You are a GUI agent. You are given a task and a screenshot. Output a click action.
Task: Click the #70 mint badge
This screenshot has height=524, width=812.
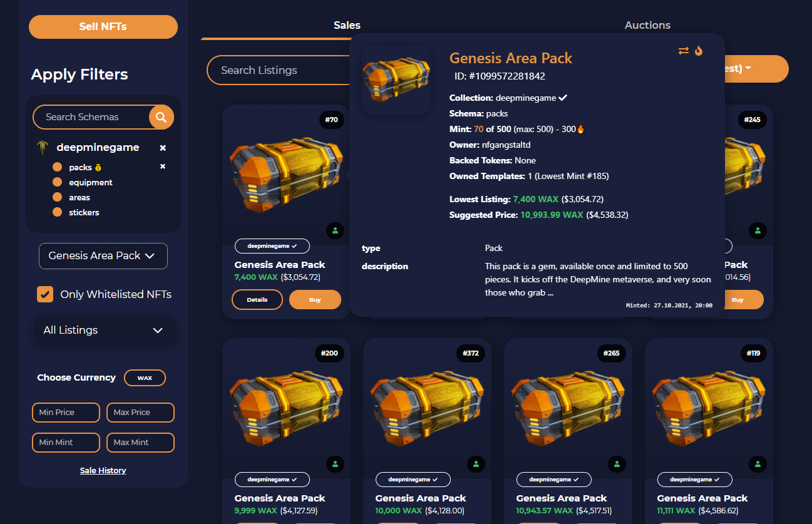pyautogui.click(x=331, y=119)
